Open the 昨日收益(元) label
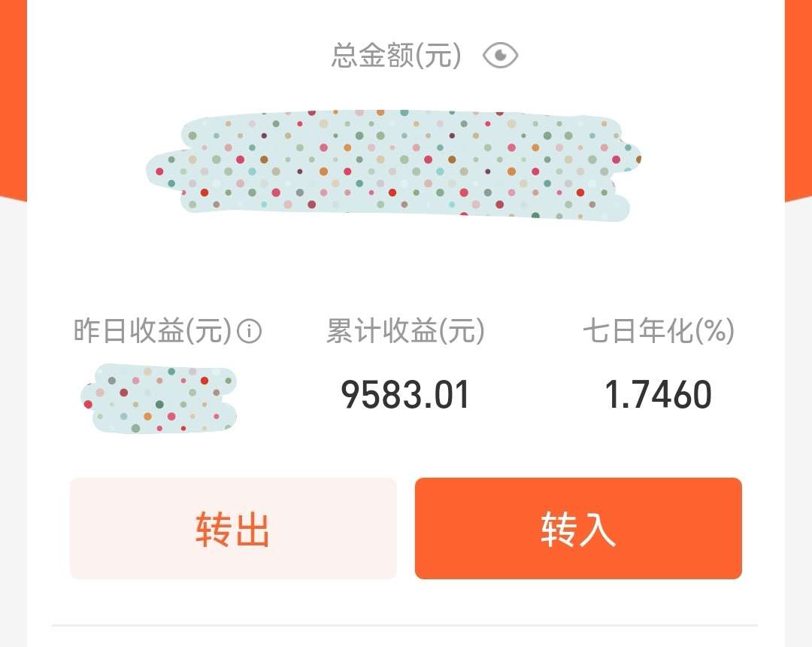 [152, 331]
